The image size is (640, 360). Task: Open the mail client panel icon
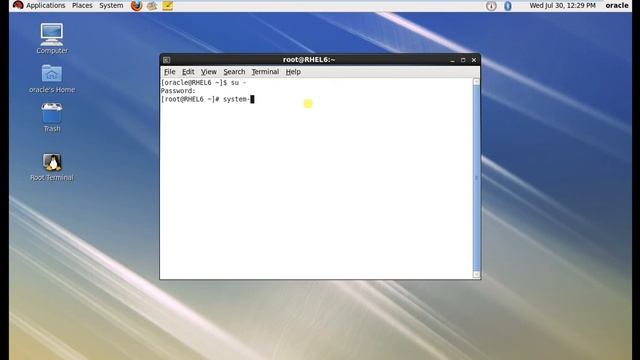pos(152,6)
